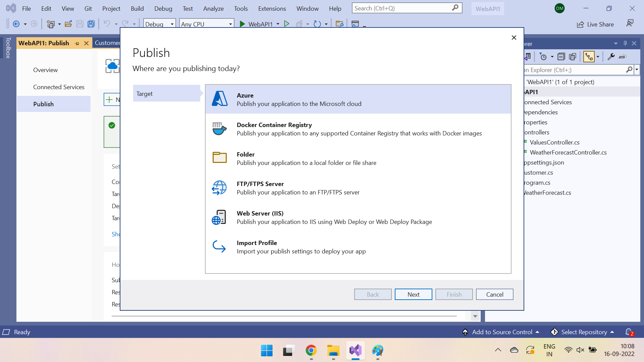
Task: Go to Connected Services in sidebar
Action: pos(59,87)
